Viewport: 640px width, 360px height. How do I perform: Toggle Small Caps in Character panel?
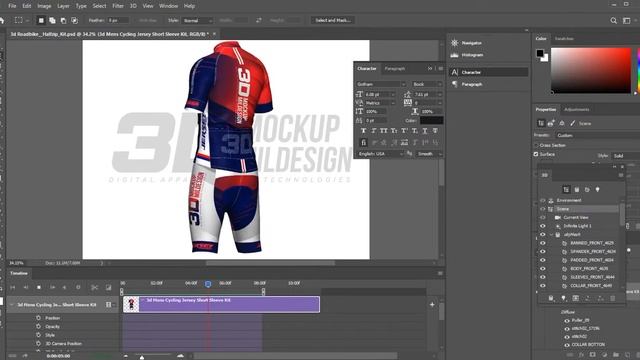(394, 131)
